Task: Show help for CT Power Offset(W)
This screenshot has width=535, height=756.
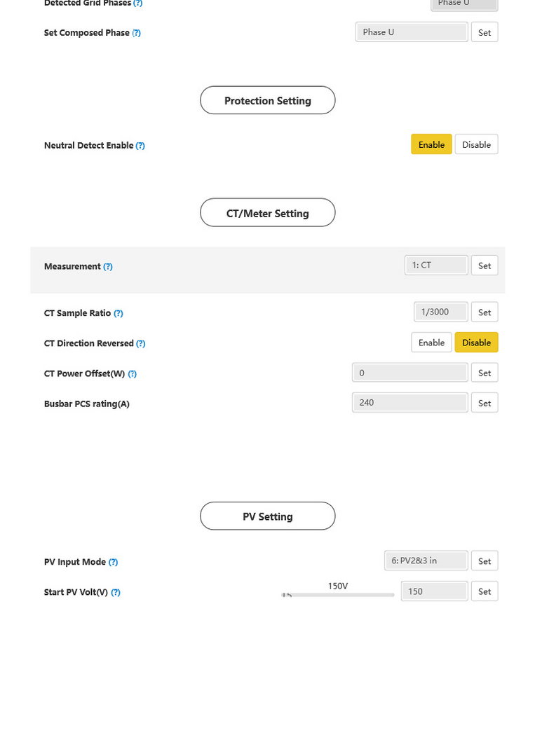Action: 132,374
